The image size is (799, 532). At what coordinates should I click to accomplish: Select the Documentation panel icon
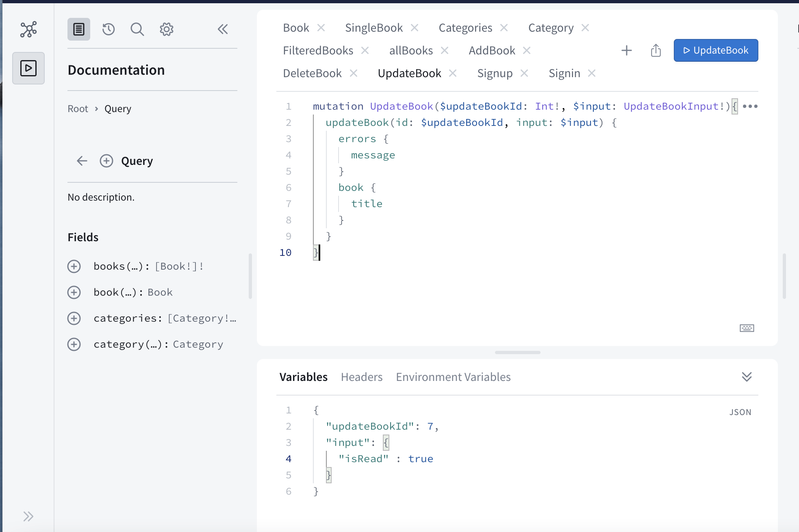coord(79,29)
